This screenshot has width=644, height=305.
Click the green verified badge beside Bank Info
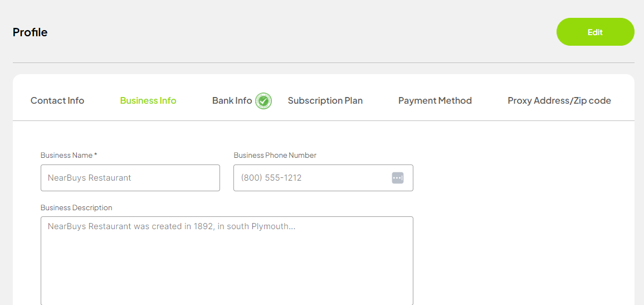coord(264,101)
